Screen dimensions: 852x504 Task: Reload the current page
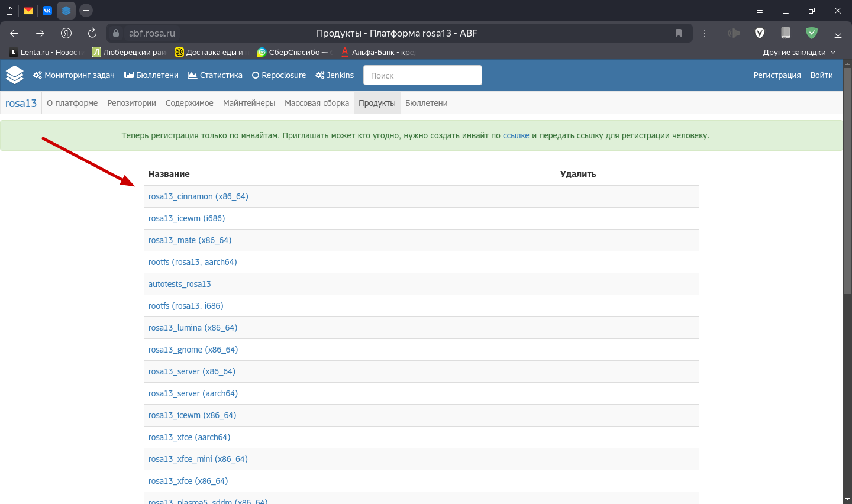click(92, 33)
